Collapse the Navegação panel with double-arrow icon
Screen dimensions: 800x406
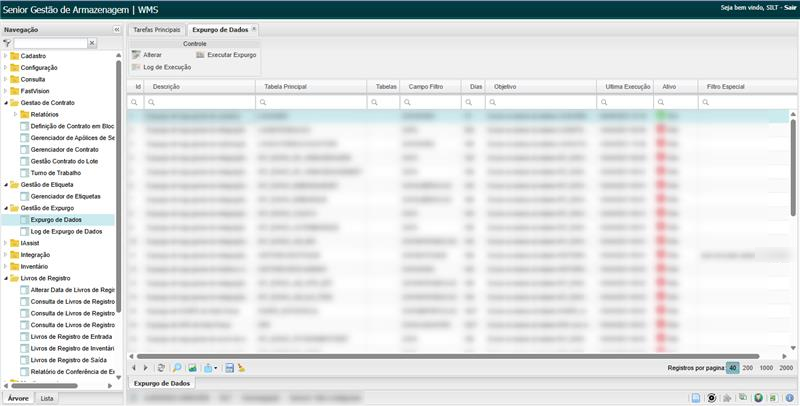[116, 30]
